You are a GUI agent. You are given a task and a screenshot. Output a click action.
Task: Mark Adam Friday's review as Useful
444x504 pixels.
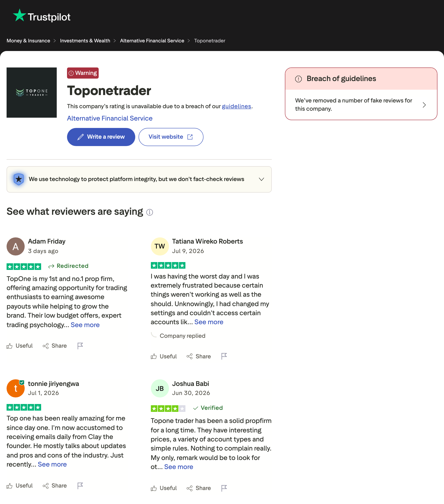[x=20, y=346]
